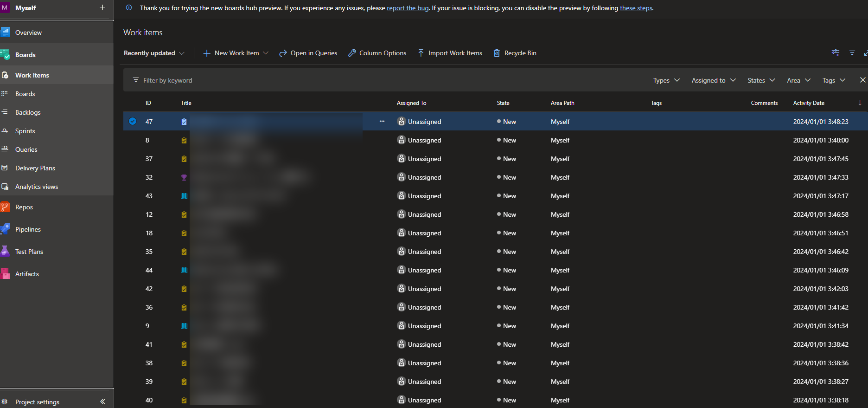Open the Area filter dropdown
Screen dimensions: 868x408
coord(799,80)
